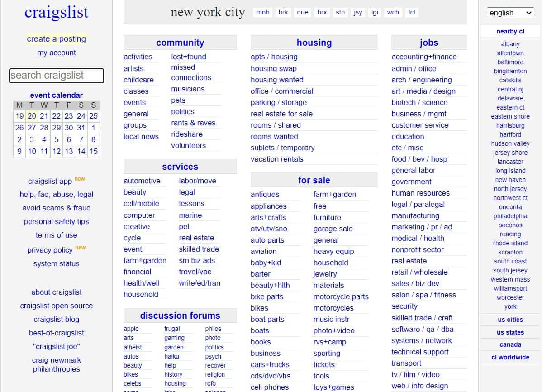This screenshot has width=542, height=392.
Task: Open privacy policy link
Action: [x=50, y=250]
